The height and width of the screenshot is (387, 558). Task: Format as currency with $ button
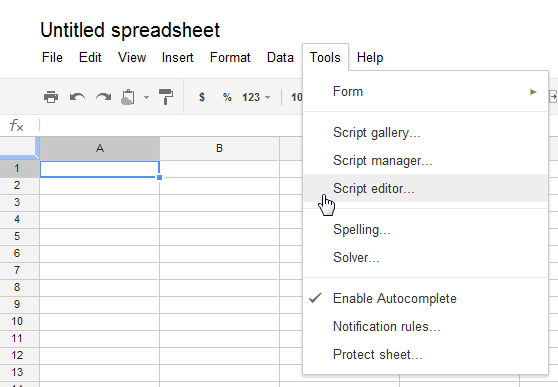coord(202,97)
